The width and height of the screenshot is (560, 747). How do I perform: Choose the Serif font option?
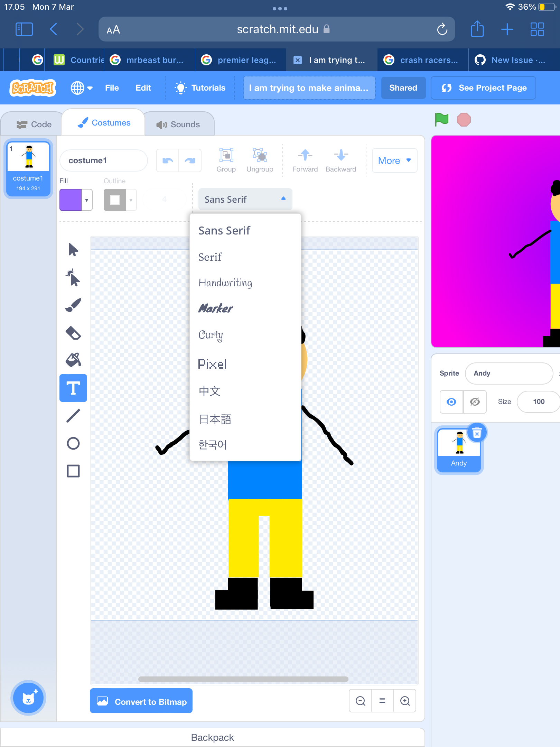[x=210, y=257]
